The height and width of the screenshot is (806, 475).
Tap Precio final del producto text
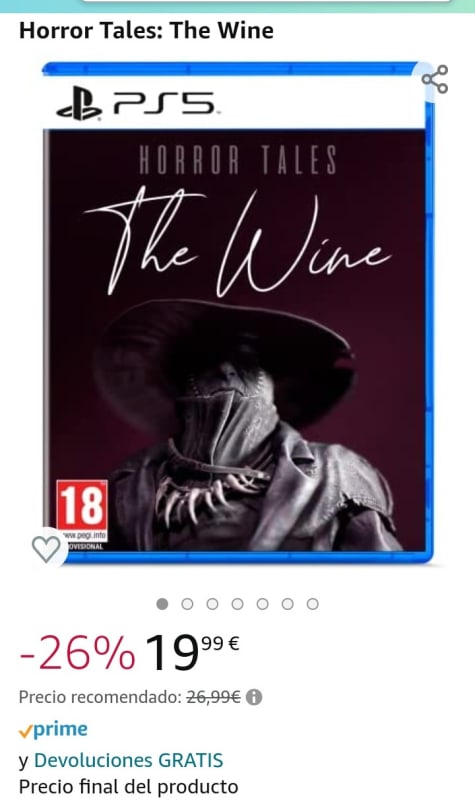pos(129,786)
